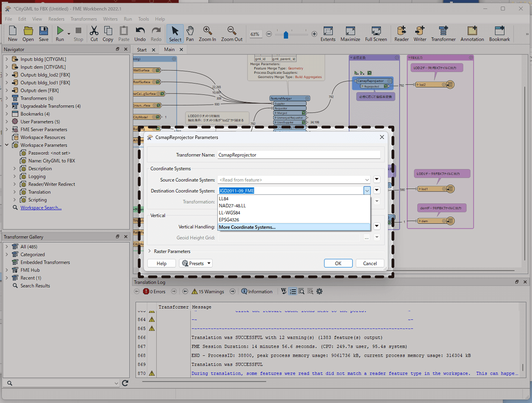Switch canvas to Full Screen

(x=376, y=34)
